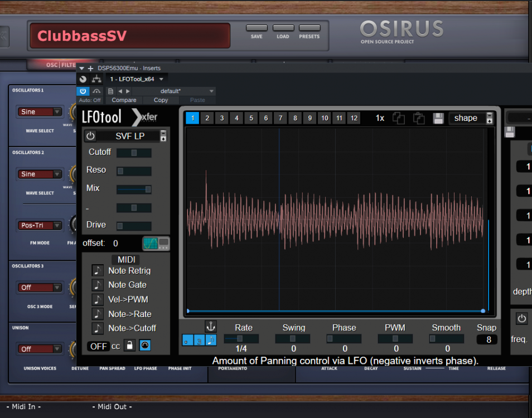The image size is (532, 418).
Task: Click the Snap value field showing 8
Action: tap(487, 339)
